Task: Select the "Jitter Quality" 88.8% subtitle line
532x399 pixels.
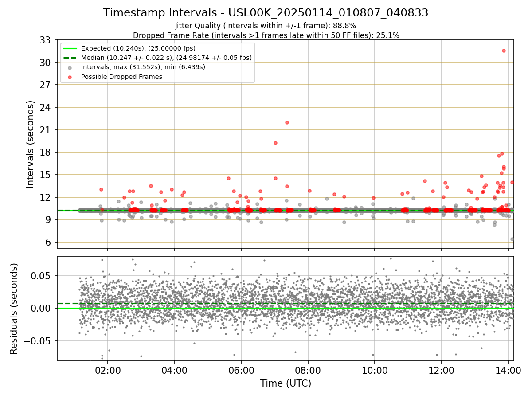Action: [266, 26]
